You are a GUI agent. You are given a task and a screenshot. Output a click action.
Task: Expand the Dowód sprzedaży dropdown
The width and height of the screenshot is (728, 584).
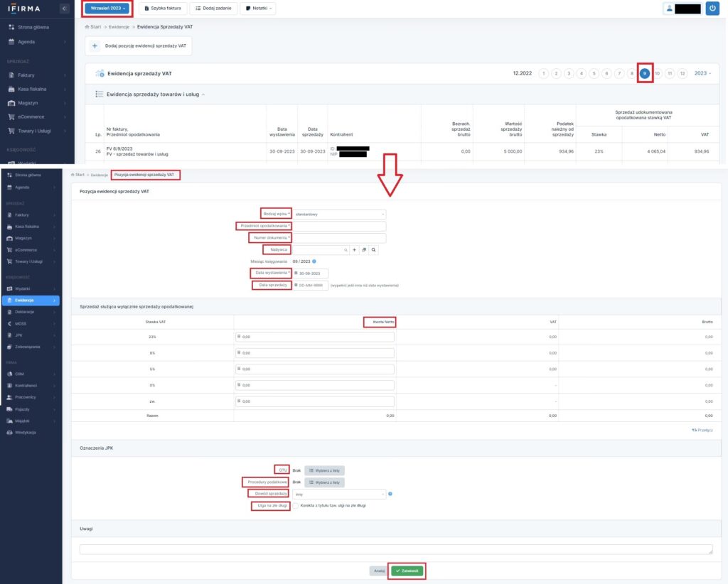pos(339,494)
